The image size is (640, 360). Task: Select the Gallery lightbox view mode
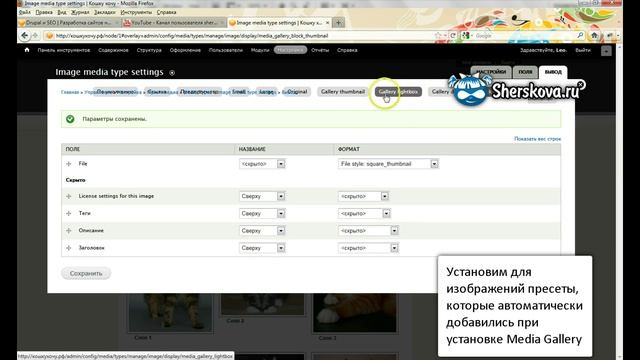click(398, 91)
